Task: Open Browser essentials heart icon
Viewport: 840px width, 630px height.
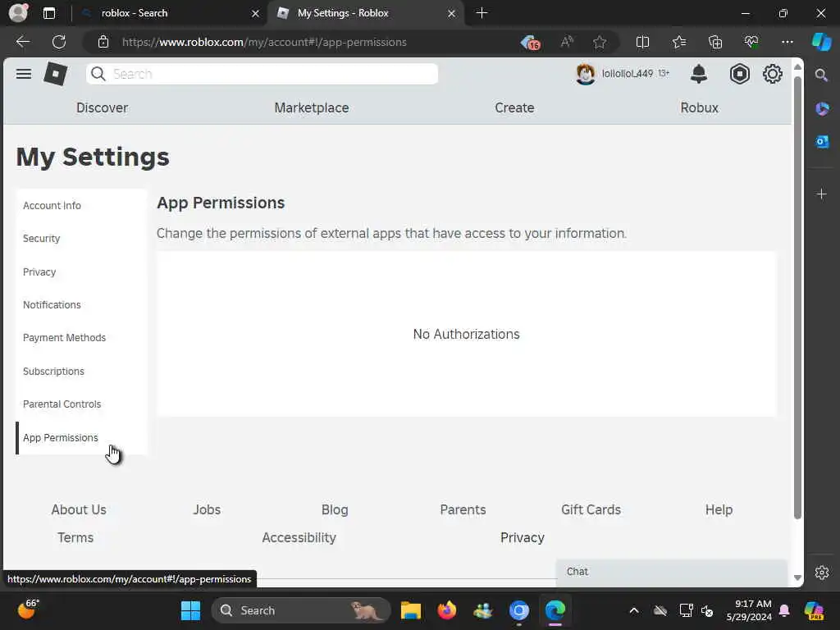Action: click(751, 42)
